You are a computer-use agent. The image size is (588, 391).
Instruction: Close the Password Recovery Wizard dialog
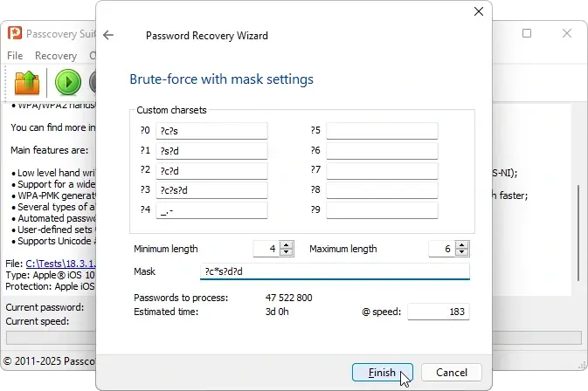tap(478, 12)
